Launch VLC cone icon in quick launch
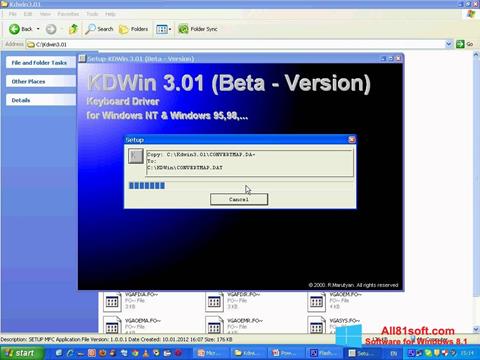Image resolution: width=480 pixels, height=360 pixels. [x=146, y=353]
